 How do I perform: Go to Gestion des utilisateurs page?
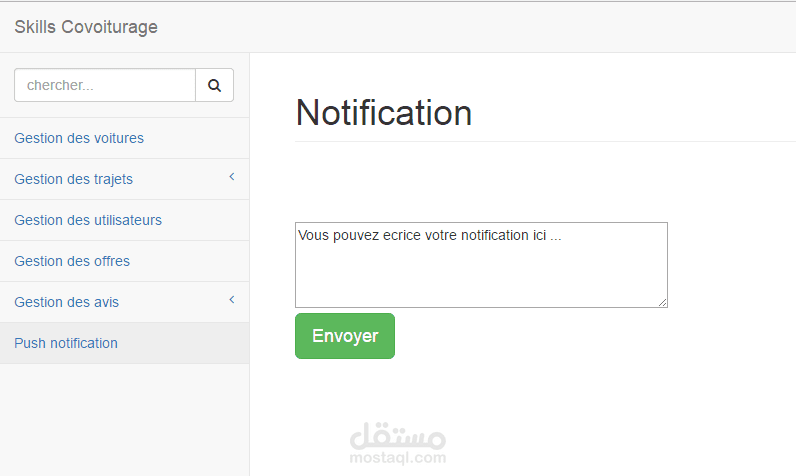(88, 220)
